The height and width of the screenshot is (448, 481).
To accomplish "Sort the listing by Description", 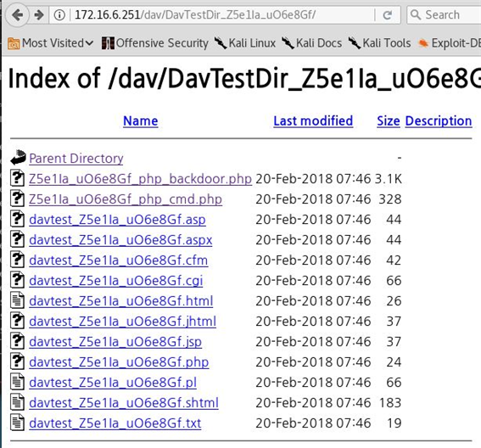I will pyautogui.click(x=439, y=120).
